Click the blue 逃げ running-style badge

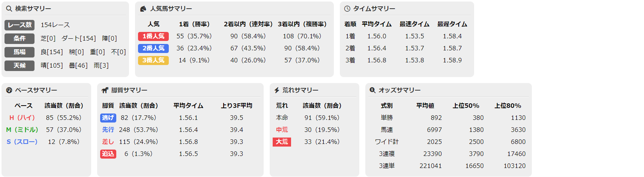[108, 118]
